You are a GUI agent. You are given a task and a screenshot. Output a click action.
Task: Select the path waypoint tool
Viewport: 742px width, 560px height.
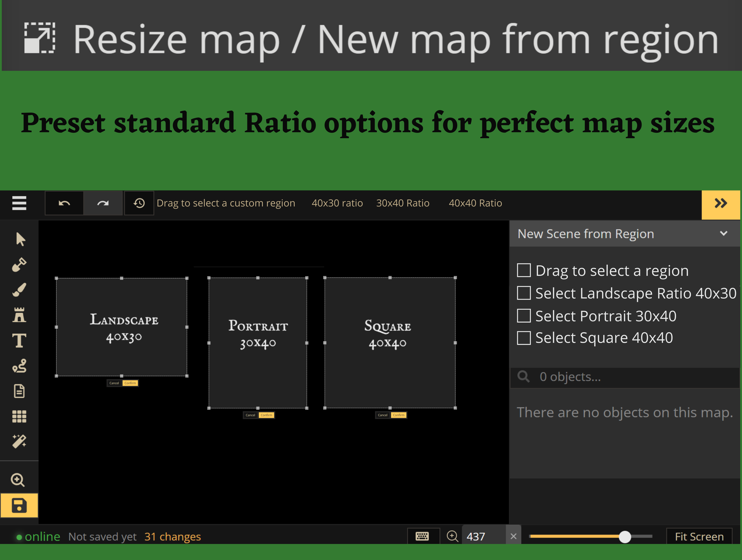19,366
